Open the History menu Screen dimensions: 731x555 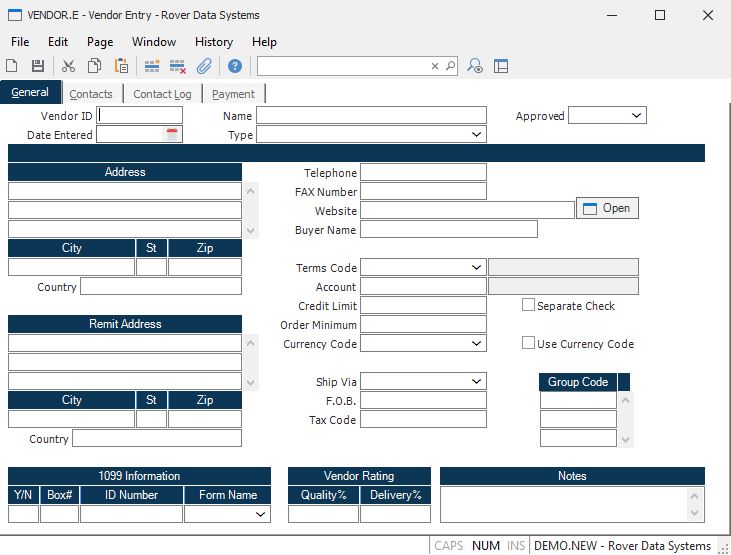[213, 42]
